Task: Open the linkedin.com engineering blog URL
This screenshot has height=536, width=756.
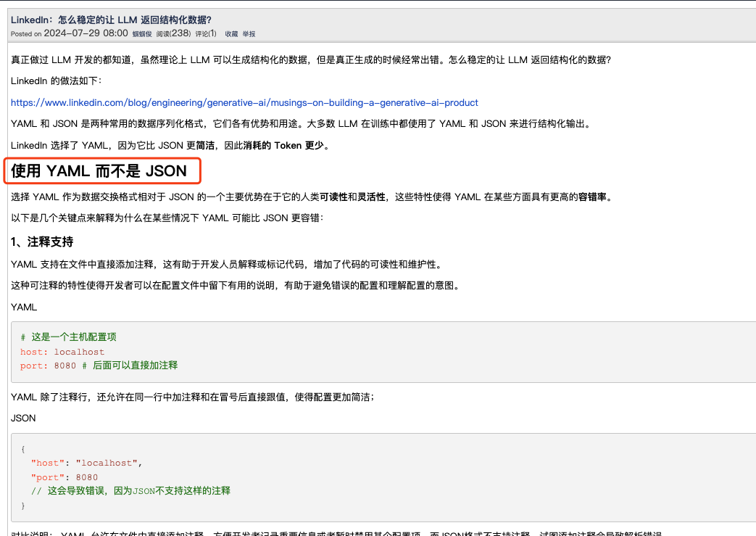Action: tap(244, 103)
